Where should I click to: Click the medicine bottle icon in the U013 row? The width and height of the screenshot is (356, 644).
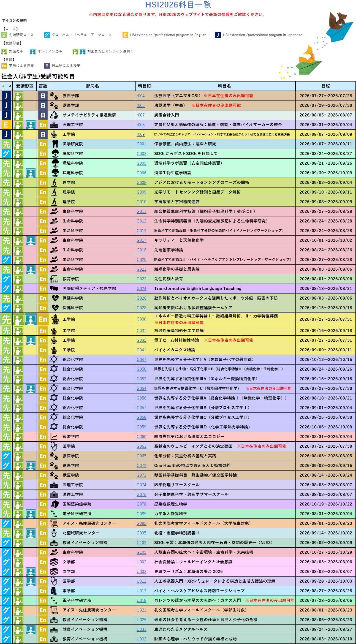click(54, 591)
